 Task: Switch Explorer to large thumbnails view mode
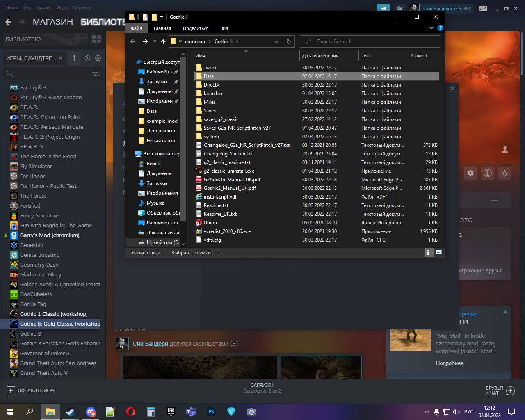439,252
